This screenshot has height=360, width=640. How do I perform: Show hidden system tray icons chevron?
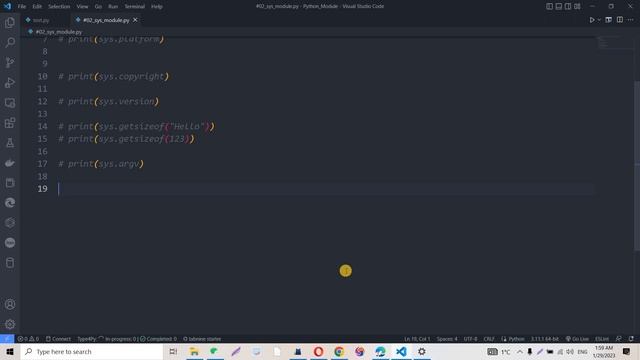pyautogui.click(x=520, y=351)
